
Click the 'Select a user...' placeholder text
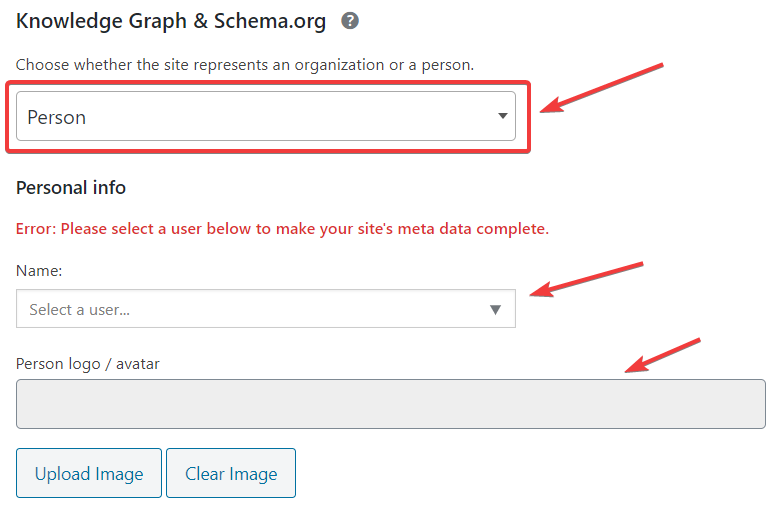pos(80,310)
